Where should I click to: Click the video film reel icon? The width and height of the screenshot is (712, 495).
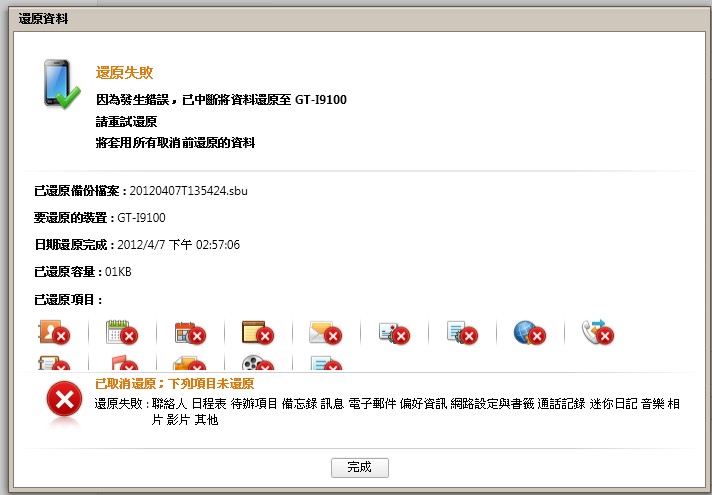coord(258,363)
